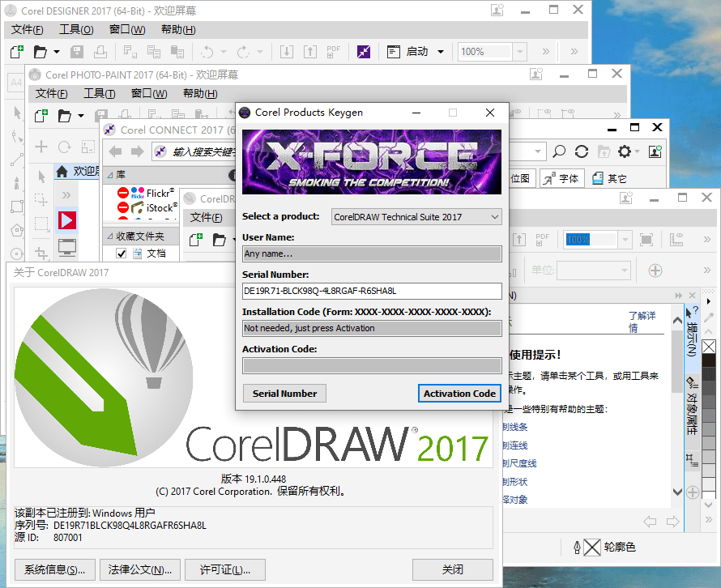
Task: Click New image icon in PHOTO-PAINT toolbar
Action: tap(41, 115)
